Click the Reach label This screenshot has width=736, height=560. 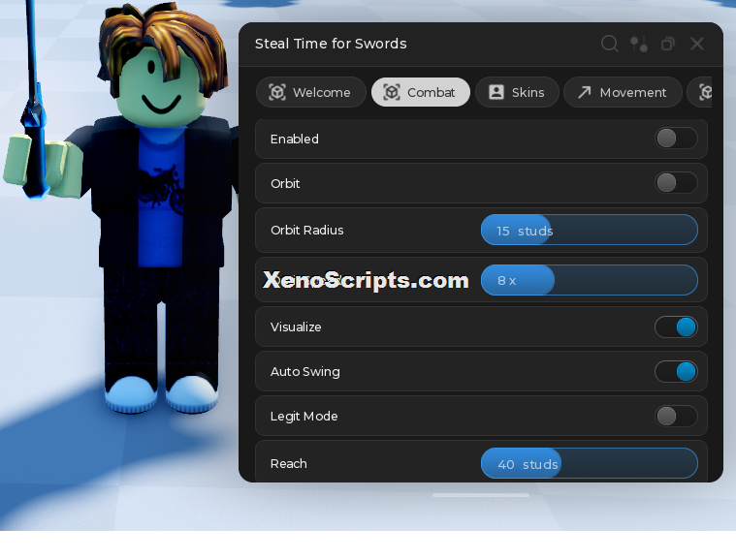coord(289,464)
